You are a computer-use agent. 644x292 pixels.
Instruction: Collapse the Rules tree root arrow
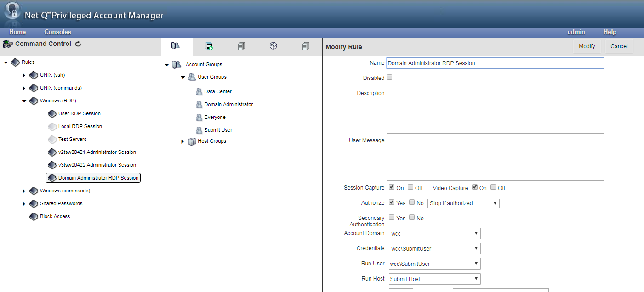pos(6,62)
